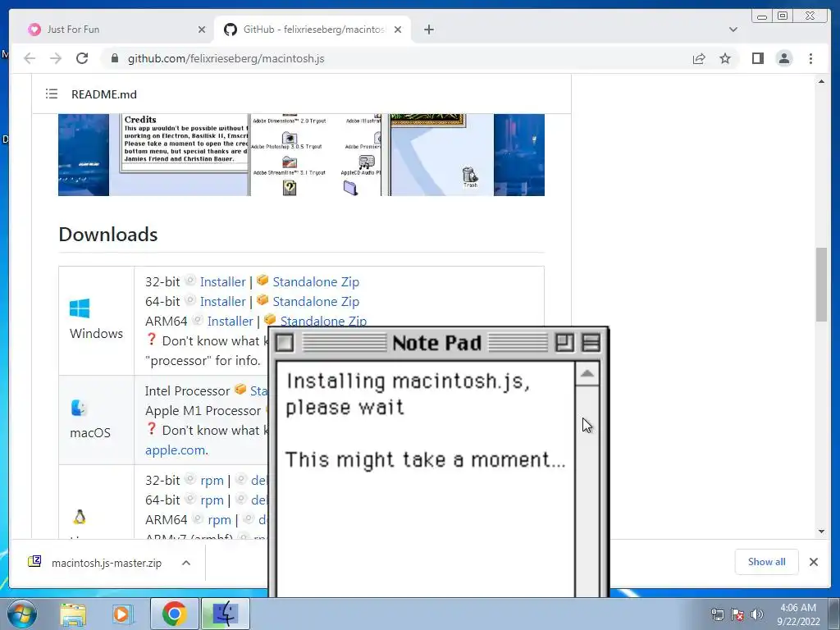The width and height of the screenshot is (840, 630).
Task: Go back using the browser back arrow
Action: click(x=30, y=58)
